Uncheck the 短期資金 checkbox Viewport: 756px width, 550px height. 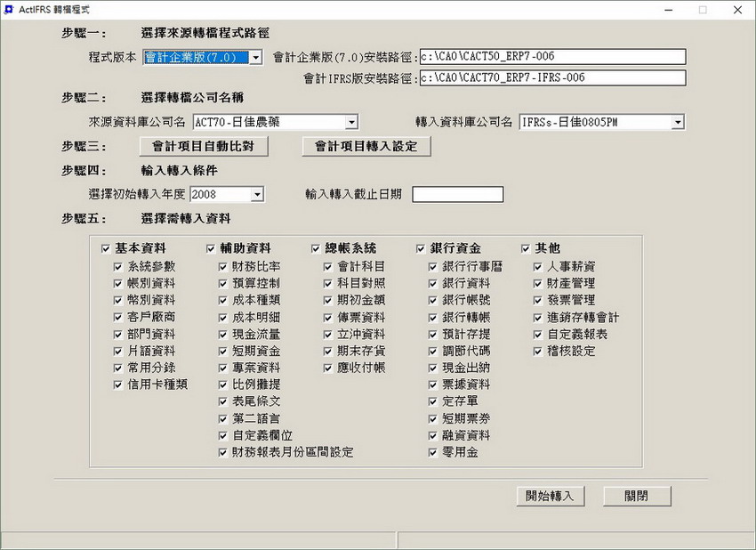[222, 352]
